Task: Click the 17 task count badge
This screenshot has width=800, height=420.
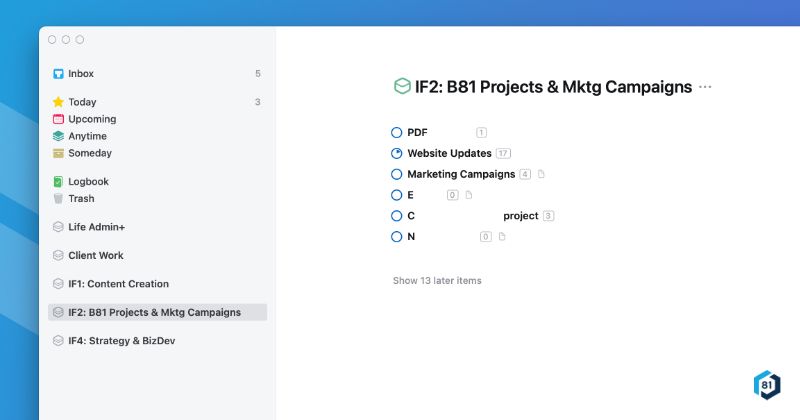Action: pyautogui.click(x=503, y=153)
